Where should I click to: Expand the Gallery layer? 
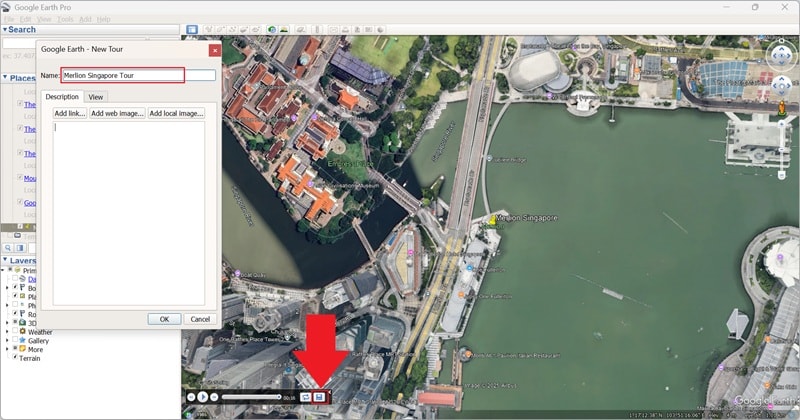pyautogui.click(x=7, y=340)
